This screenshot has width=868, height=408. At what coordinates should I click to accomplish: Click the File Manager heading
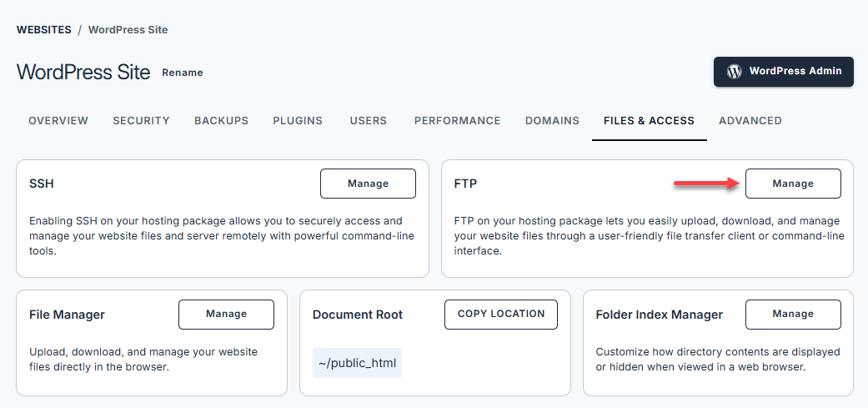tap(67, 315)
